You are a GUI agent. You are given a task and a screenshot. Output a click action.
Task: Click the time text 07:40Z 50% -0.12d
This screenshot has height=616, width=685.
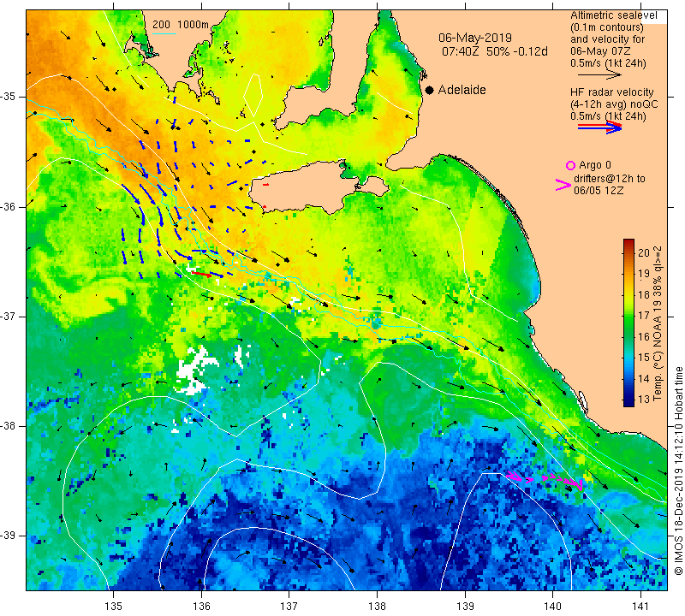495,51
